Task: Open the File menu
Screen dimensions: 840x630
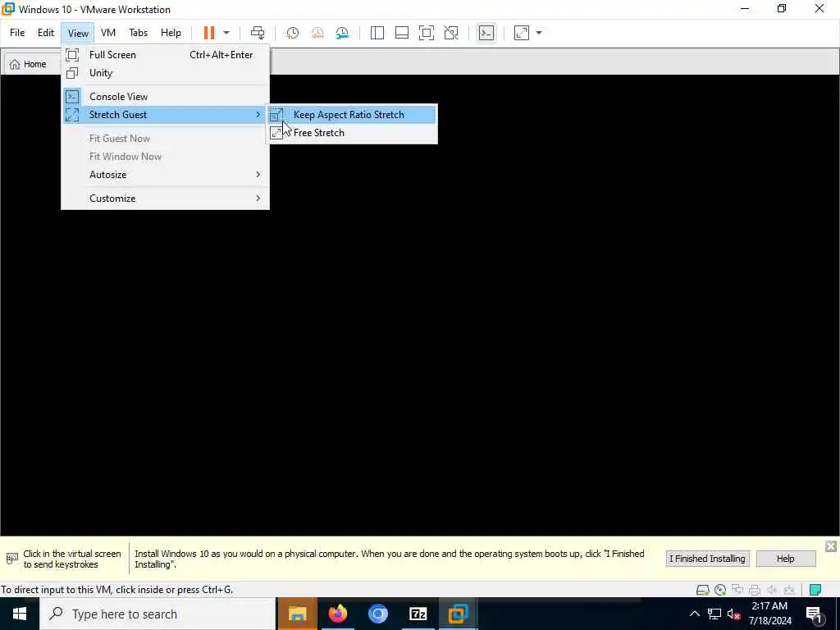Action: (x=17, y=33)
